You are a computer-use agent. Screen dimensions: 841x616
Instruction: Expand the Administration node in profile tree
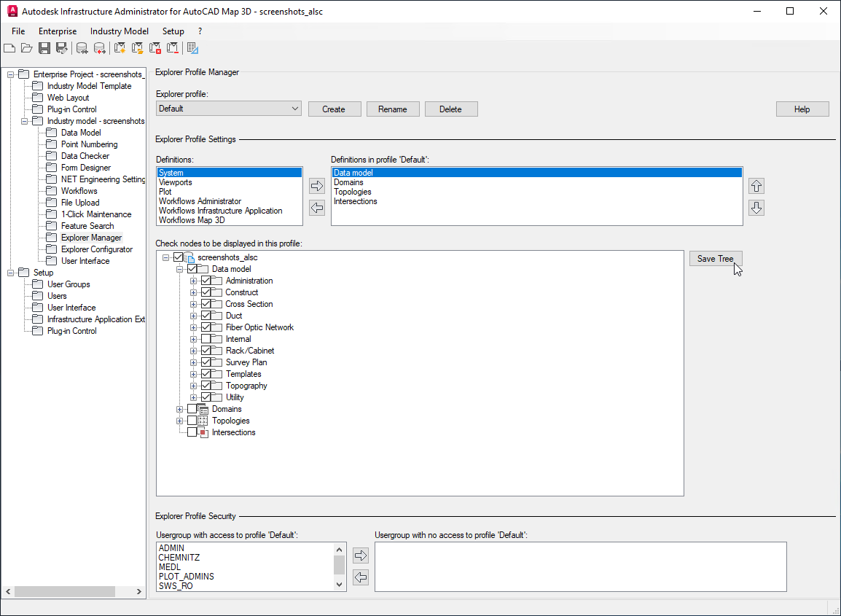[194, 281]
